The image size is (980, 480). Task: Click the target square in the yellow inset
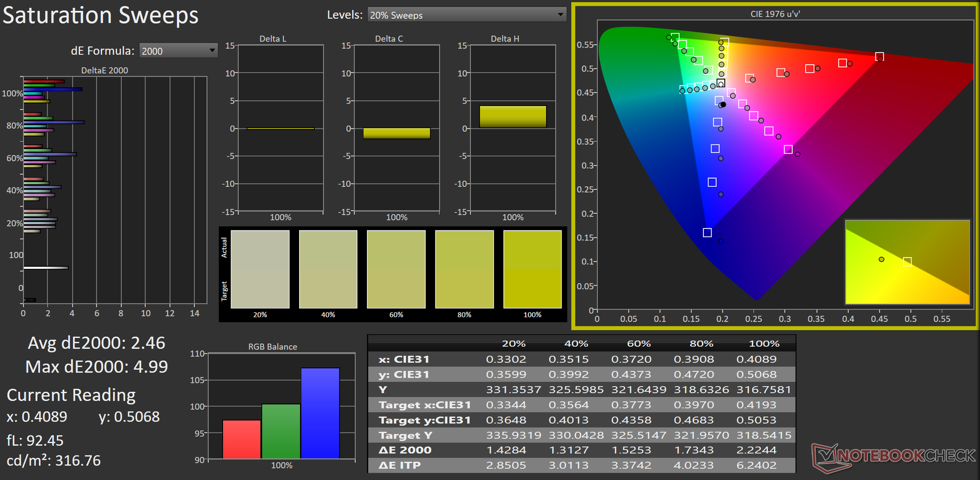[907, 262]
